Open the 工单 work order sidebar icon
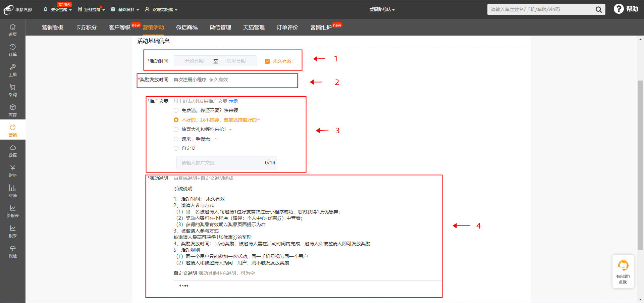This screenshot has width=644, height=303. 12,70
